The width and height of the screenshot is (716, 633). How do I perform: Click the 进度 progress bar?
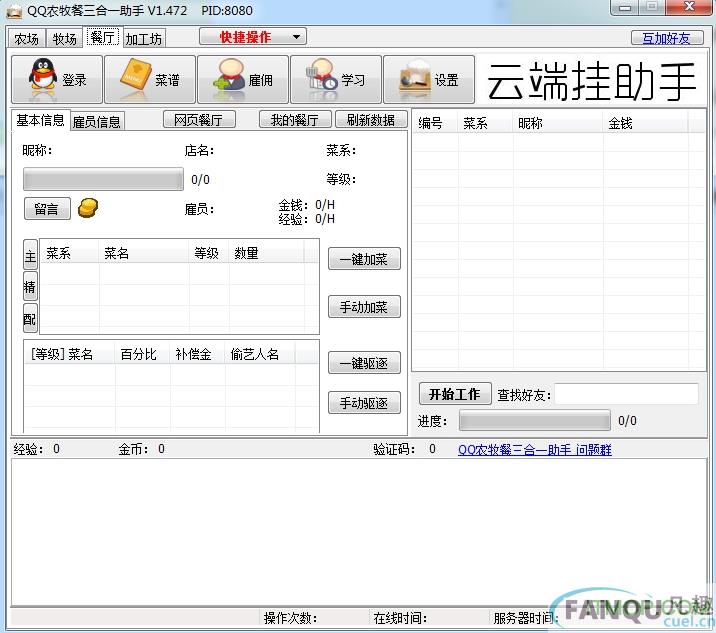tap(534, 420)
